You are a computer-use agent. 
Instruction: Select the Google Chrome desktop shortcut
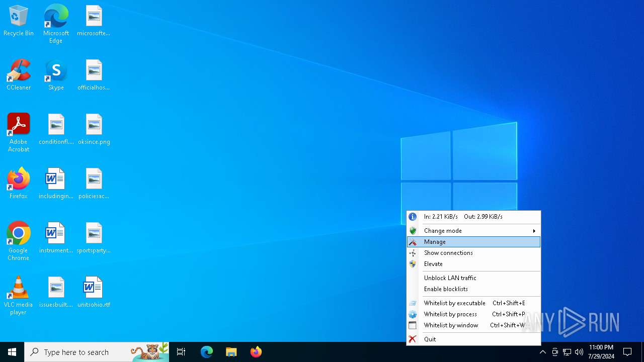(x=19, y=241)
